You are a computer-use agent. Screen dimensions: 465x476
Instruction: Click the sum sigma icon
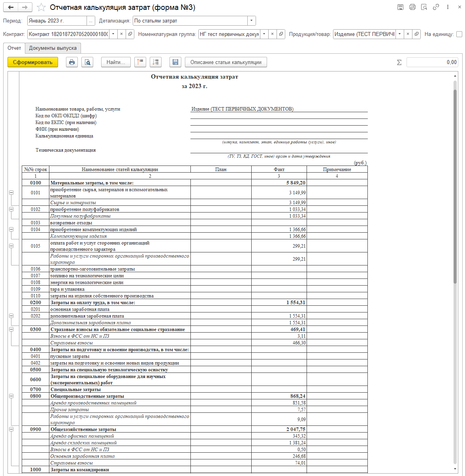coord(399,62)
